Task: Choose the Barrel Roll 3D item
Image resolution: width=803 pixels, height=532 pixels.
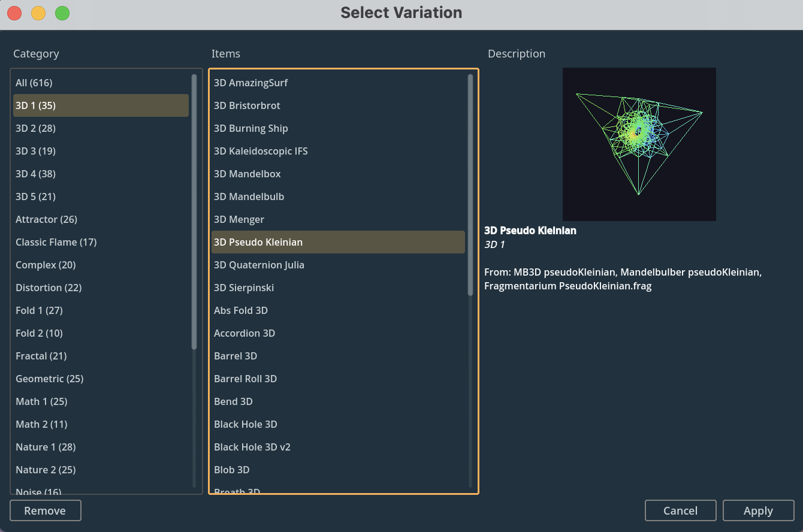Action: 338,379
